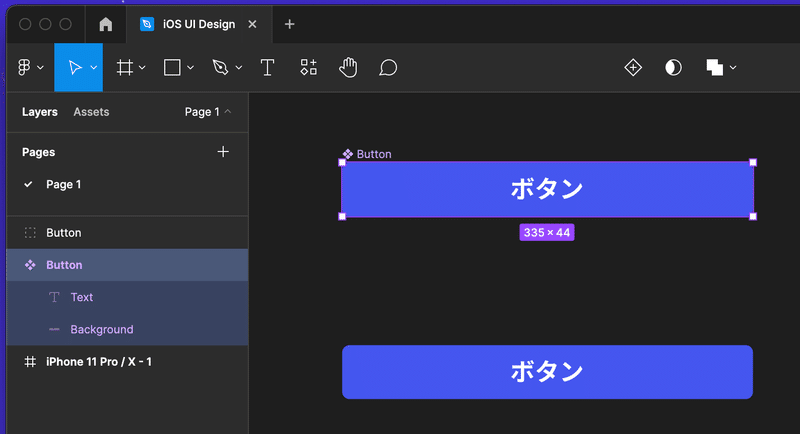Select the Background layer
Image resolution: width=800 pixels, height=434 pixels.
pyautogui.click(x=101, y=329)
